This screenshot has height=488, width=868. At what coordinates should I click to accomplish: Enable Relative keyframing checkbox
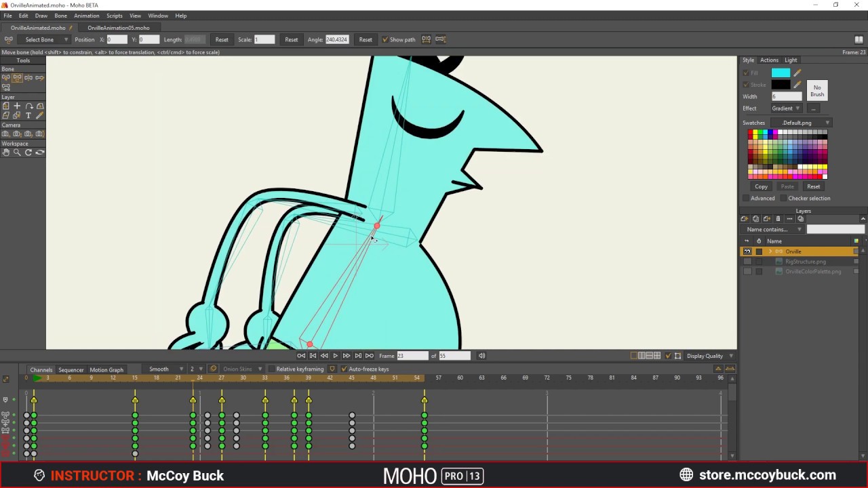[271, 369]
